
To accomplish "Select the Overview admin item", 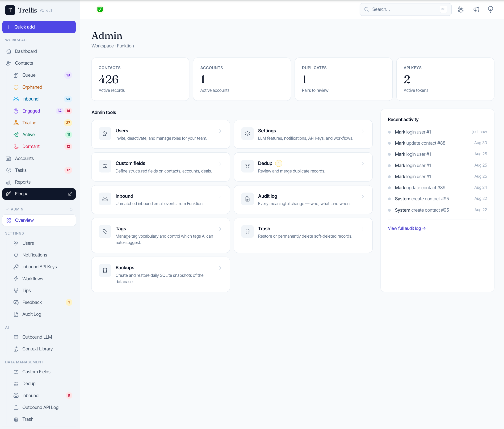I will [x=39, y=220].
